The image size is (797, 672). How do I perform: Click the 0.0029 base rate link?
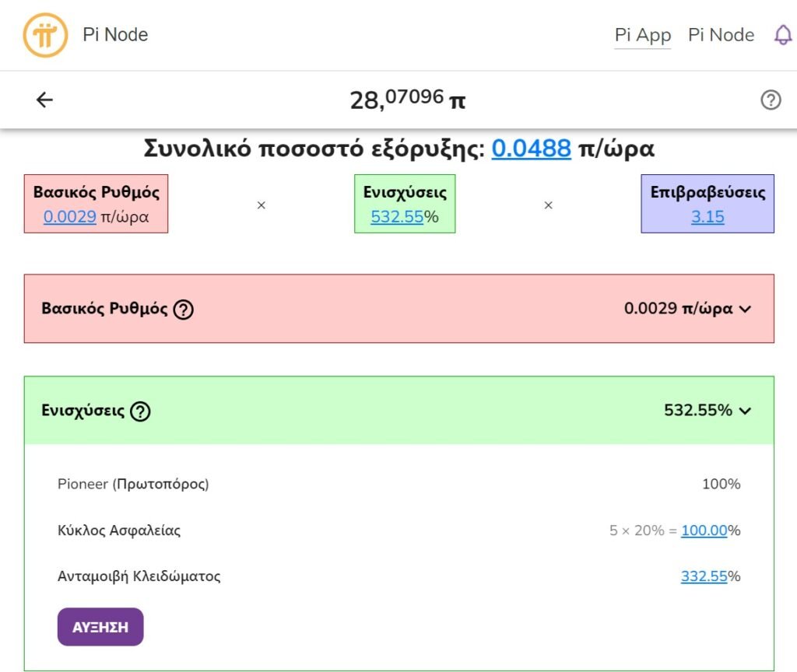click(70, 217)
